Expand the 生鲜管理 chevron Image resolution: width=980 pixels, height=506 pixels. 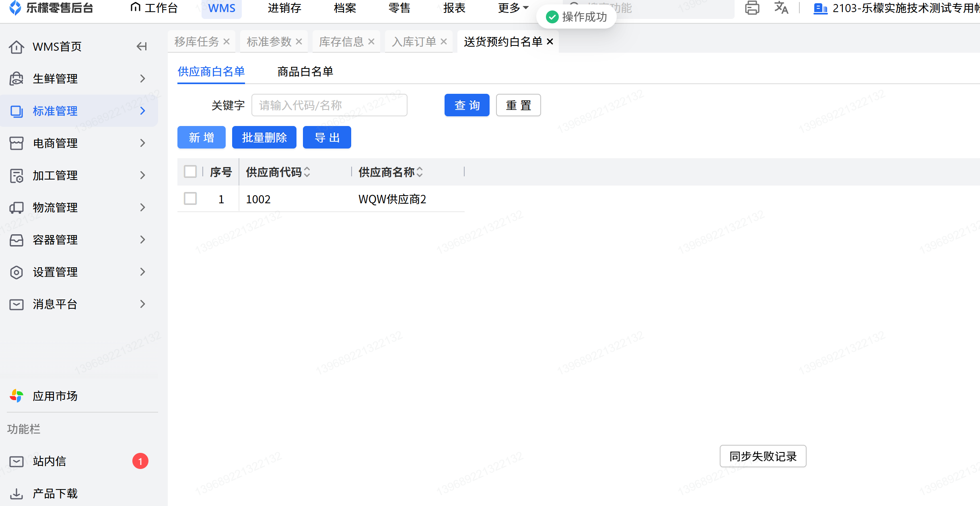click(143, 78)
